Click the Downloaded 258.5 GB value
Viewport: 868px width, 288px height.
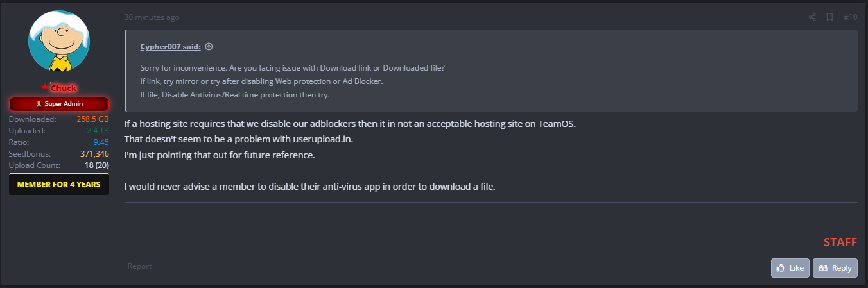(92, 119)
